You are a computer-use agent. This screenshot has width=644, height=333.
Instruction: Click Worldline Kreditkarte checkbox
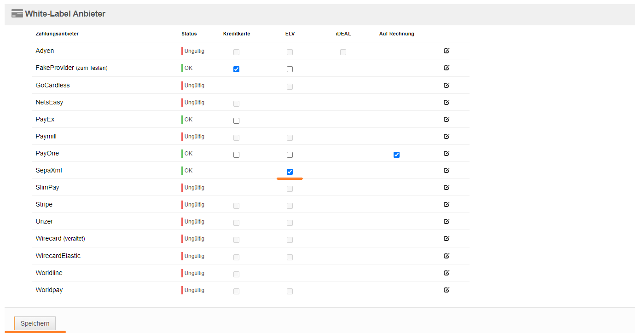(x=236, y=274)
